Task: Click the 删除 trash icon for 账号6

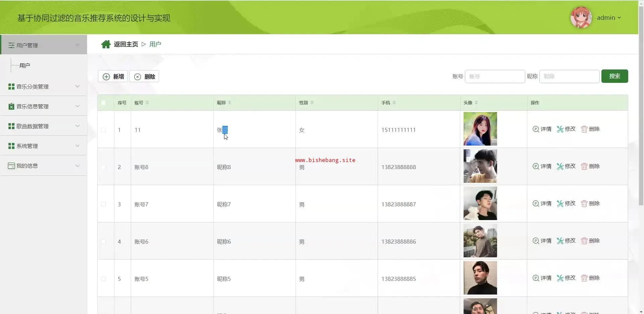Action: 584,241
